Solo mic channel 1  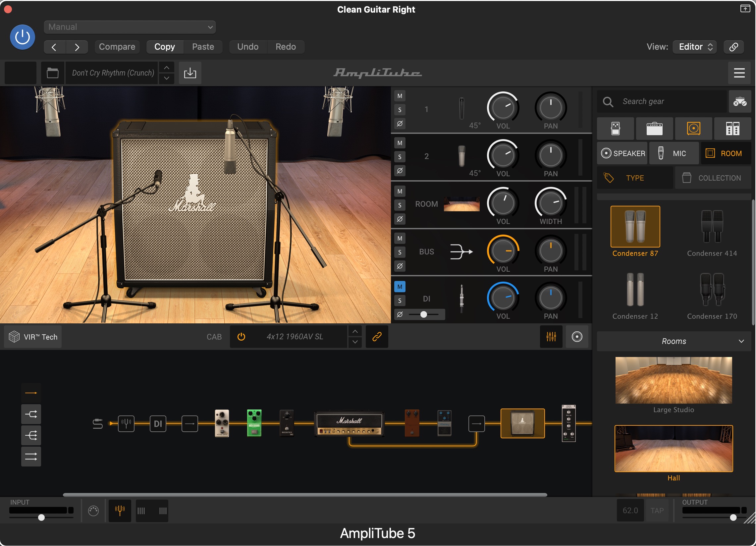(x=400, y=110)
